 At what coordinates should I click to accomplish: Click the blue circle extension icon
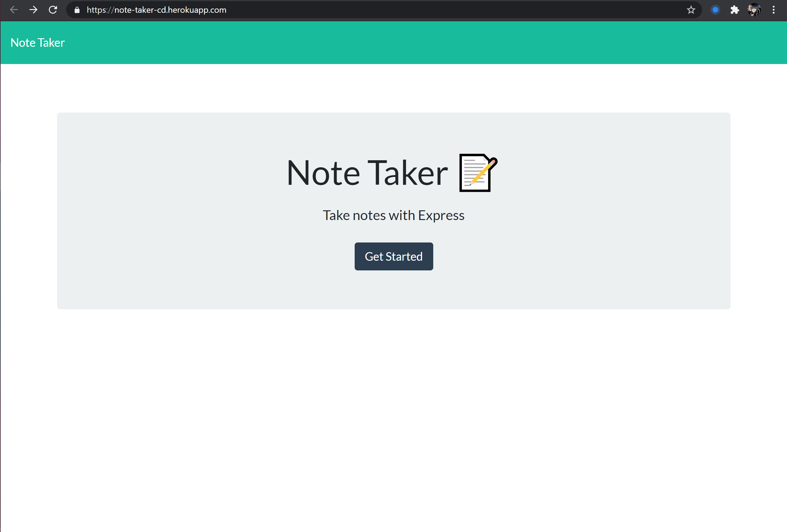point(715,10)
